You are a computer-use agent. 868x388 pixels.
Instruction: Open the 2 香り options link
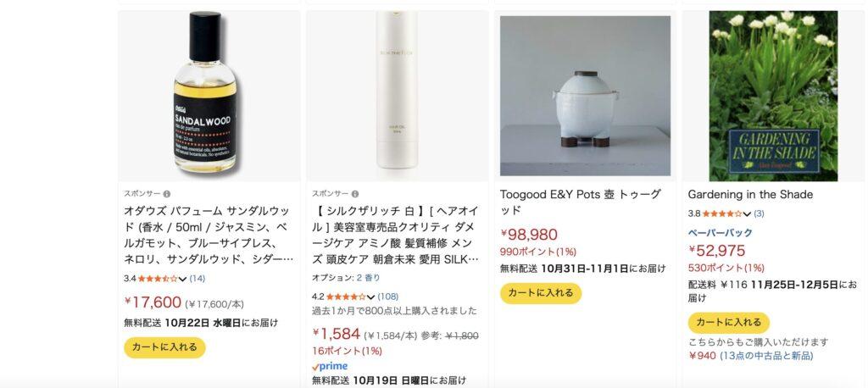[368, 278]
